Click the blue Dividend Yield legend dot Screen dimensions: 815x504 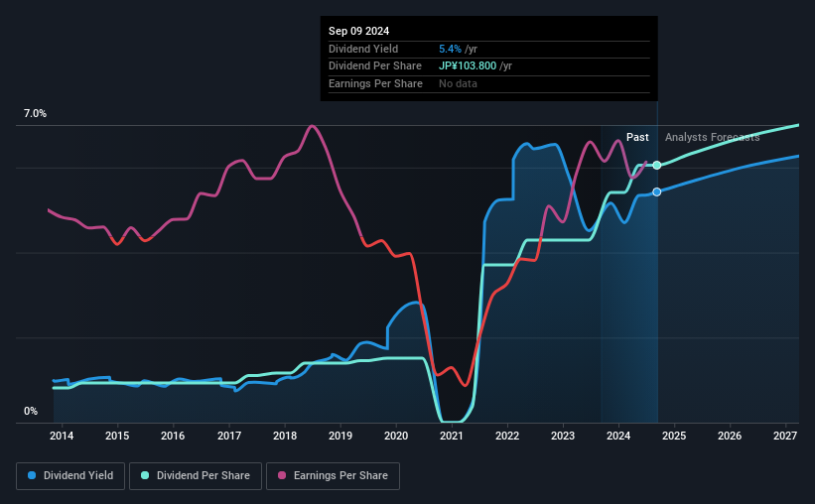tap(32, 475)
